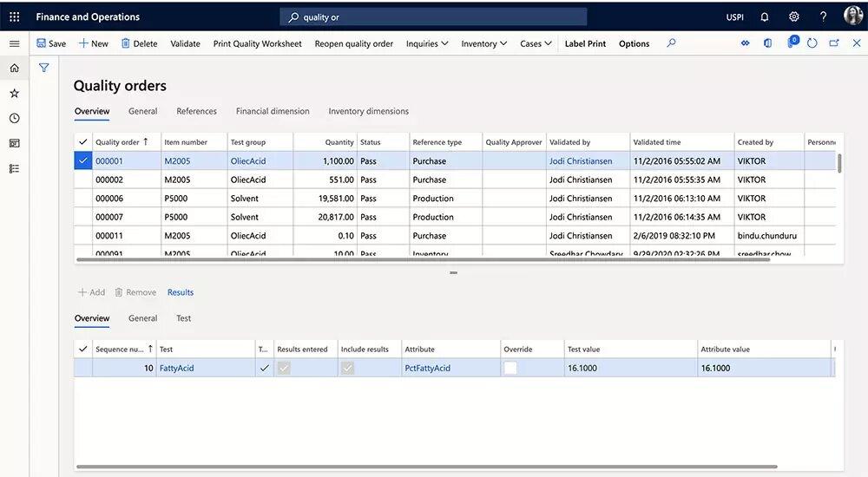Image resolution: width=868 pixels, height=477 pixels.
Task: Click the magnifier icon in the search box
Action: tap(293, 17)
